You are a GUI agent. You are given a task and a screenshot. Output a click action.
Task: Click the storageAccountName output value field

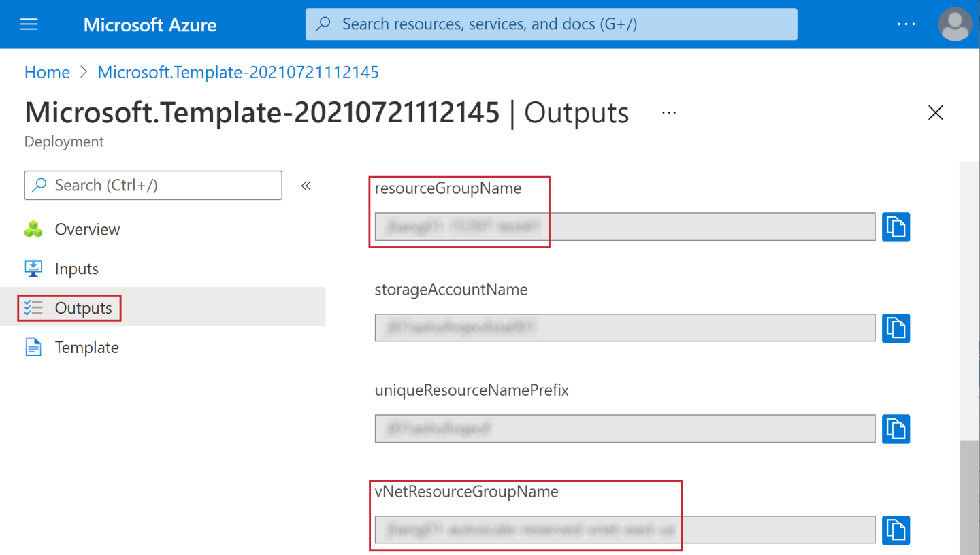625,328
